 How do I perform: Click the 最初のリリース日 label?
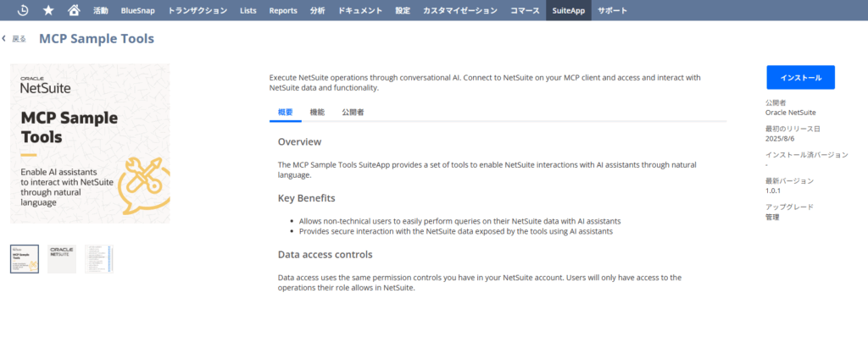click(x=793, y=129)
